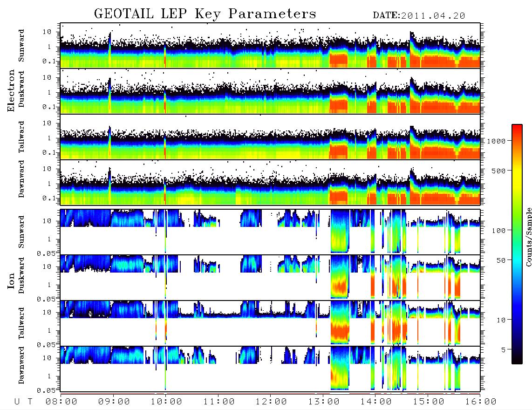This screenshot has width=532, height=410.
Task: Click the Electron Tailward spectrogram panel
Action: click(x=270, y=137)
